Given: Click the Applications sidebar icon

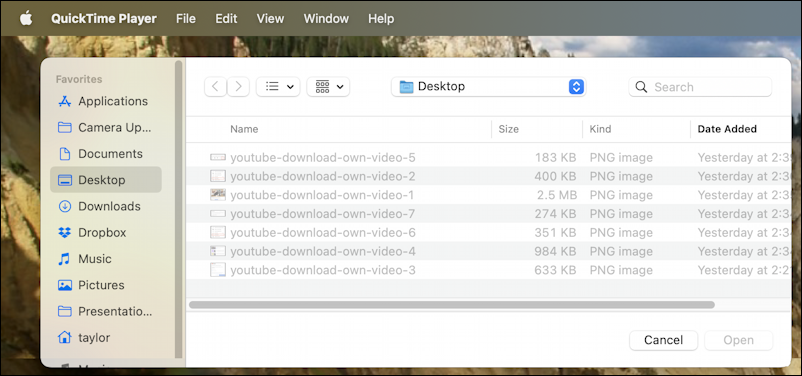Looking at the screenshot, I should pyautogui.click(x=64, y=101).
